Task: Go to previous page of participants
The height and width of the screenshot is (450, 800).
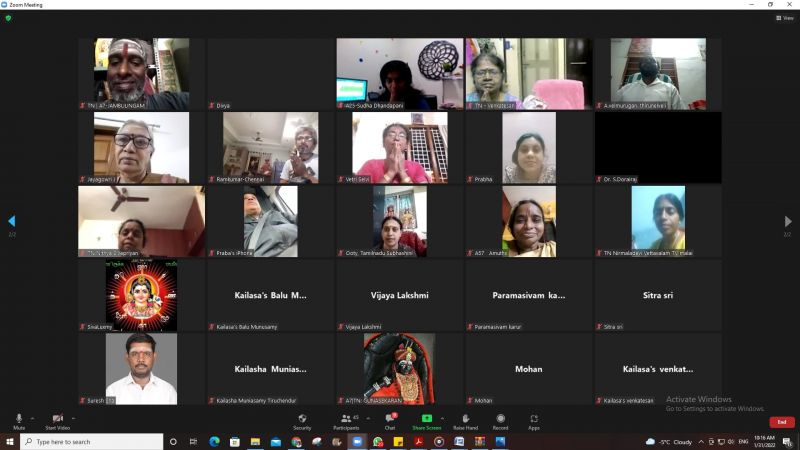Action: [x=12, y=221]
